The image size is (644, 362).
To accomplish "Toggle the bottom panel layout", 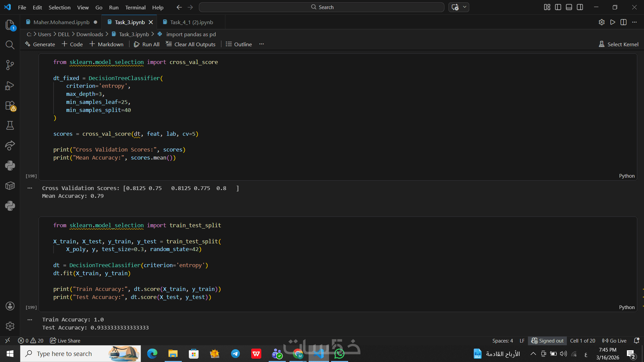I will pos(569,7).
